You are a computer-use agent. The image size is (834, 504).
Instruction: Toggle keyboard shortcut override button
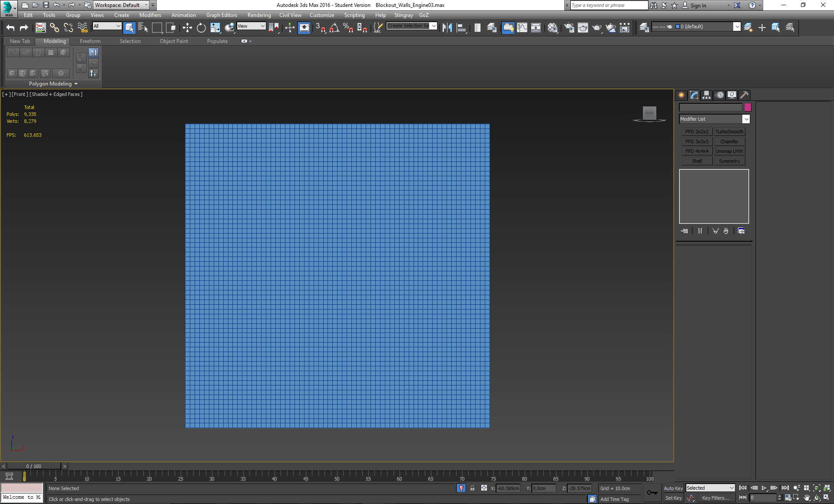tap(304, 28)
